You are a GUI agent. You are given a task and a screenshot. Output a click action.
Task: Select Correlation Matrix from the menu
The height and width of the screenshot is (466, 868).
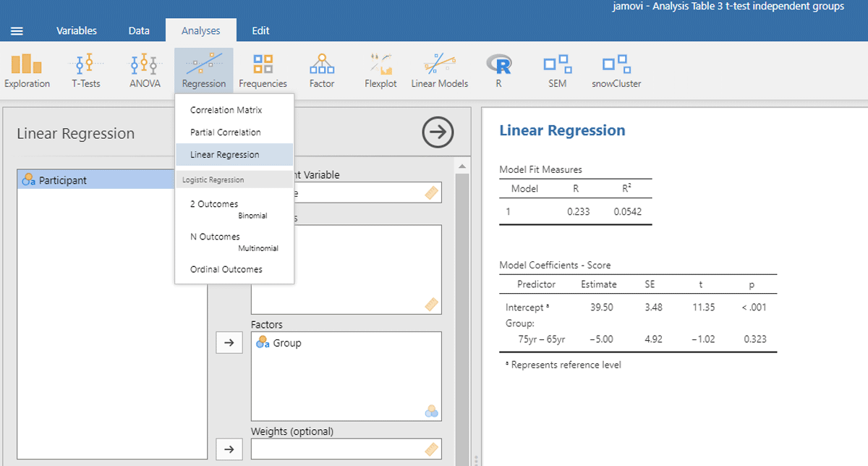(226, 111)
